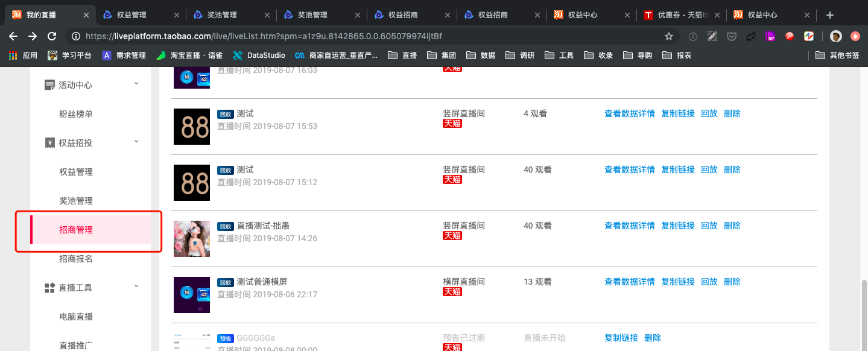Open the DataStudio bookmark
This screenshot has height=351, width=868.
pyautogui.click(x=259, y=55)
